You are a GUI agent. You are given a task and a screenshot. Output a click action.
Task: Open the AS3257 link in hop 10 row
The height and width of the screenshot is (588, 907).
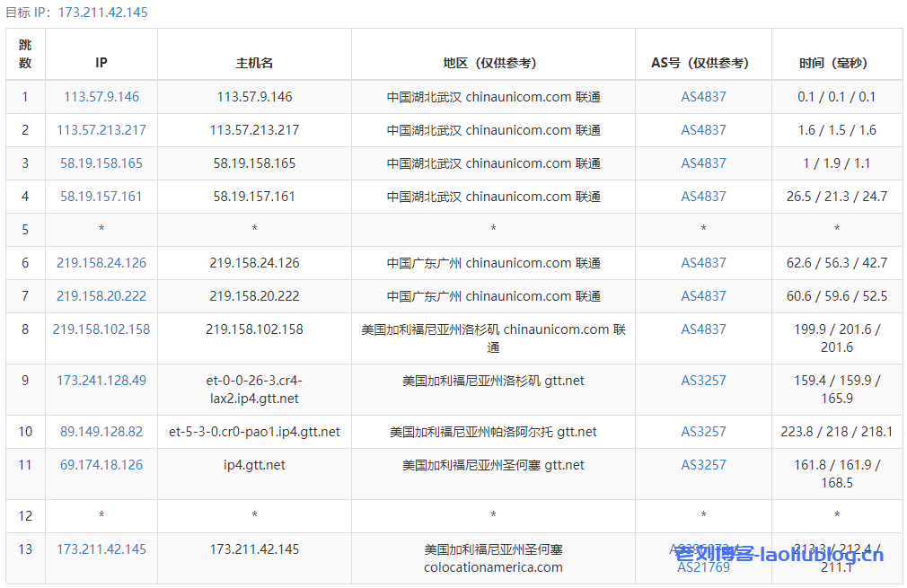(x=703, y=432)
